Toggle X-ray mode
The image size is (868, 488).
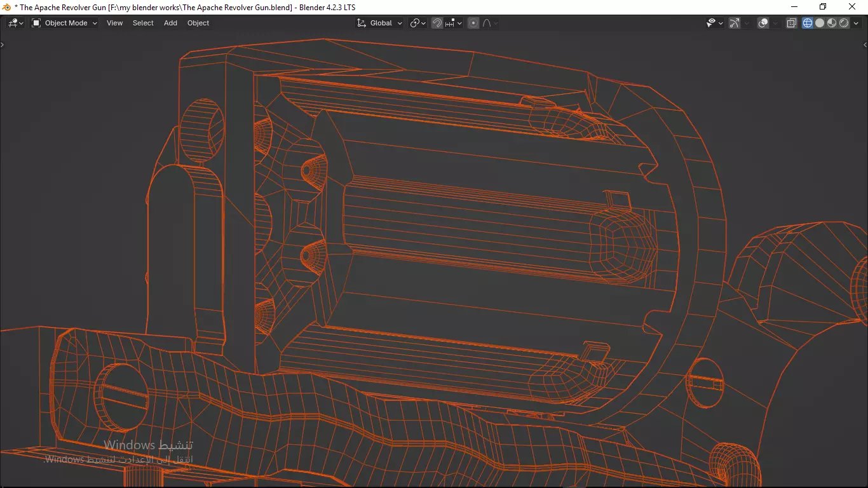click(x=792, y=23)
